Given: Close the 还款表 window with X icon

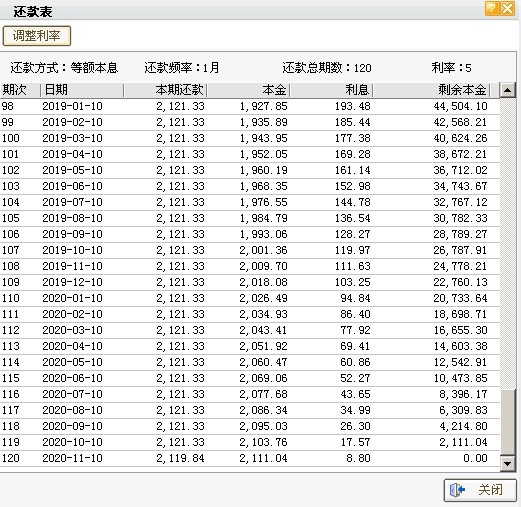Looking at the screenshot, I should tap(508, 8).
